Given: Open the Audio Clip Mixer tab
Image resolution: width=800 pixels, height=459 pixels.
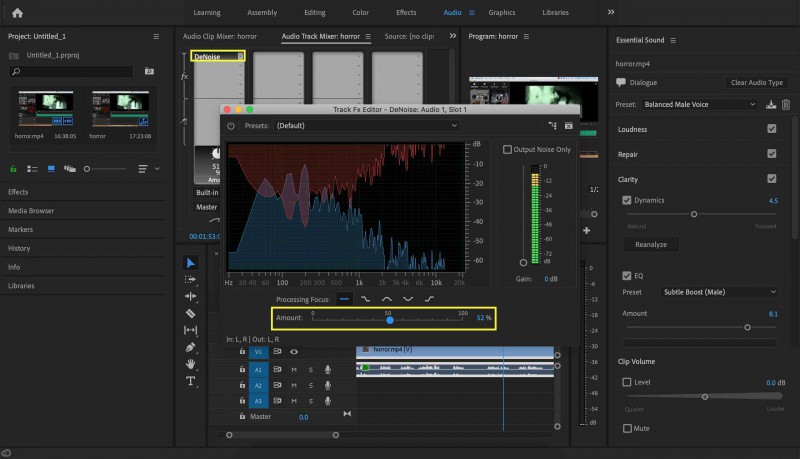Looking at the screenshot, I should click(220, 36).
